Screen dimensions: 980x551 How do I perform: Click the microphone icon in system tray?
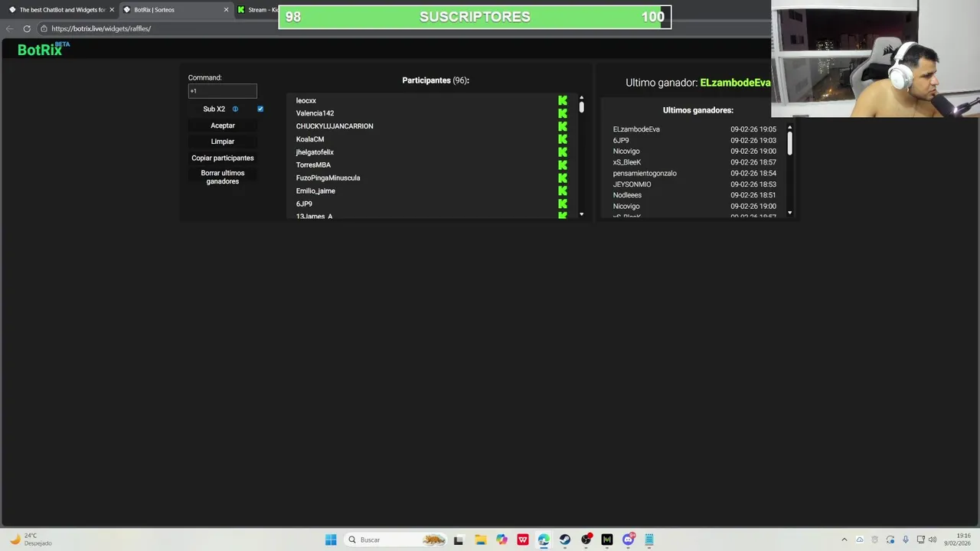(x=906, y=540)
